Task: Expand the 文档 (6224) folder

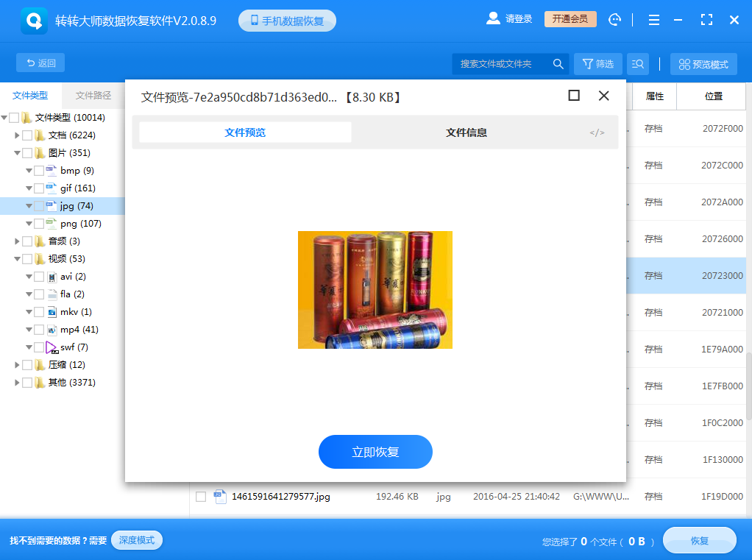Action: 16,135
